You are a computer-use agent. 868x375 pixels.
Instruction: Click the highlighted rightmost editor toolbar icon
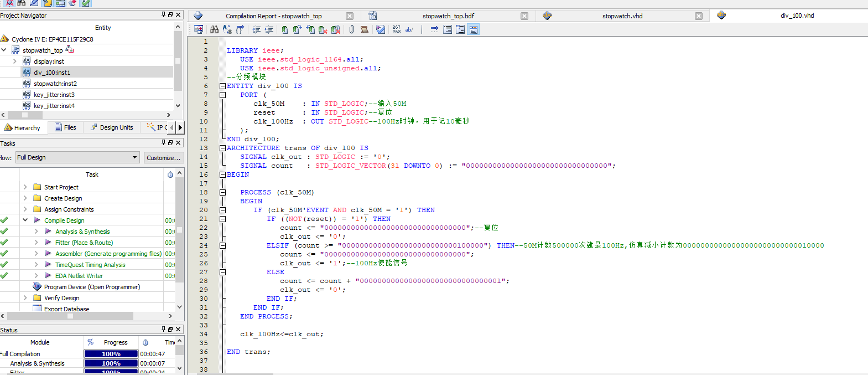point(474,29)
